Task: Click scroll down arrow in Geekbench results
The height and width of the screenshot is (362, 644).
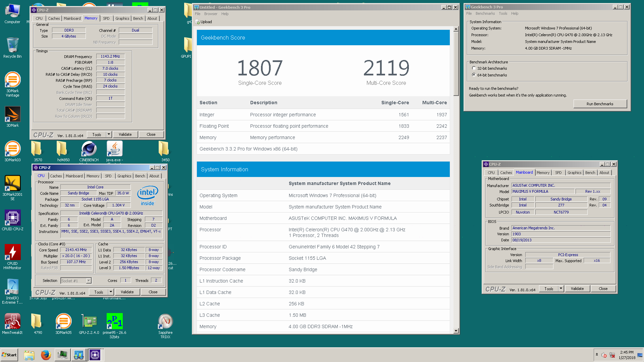Action: click(456, 331)
